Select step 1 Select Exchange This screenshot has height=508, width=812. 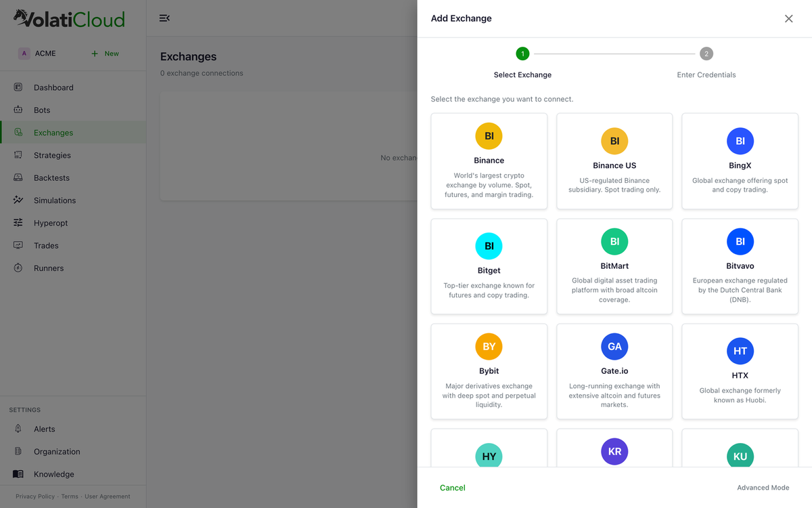pos(522,63)
